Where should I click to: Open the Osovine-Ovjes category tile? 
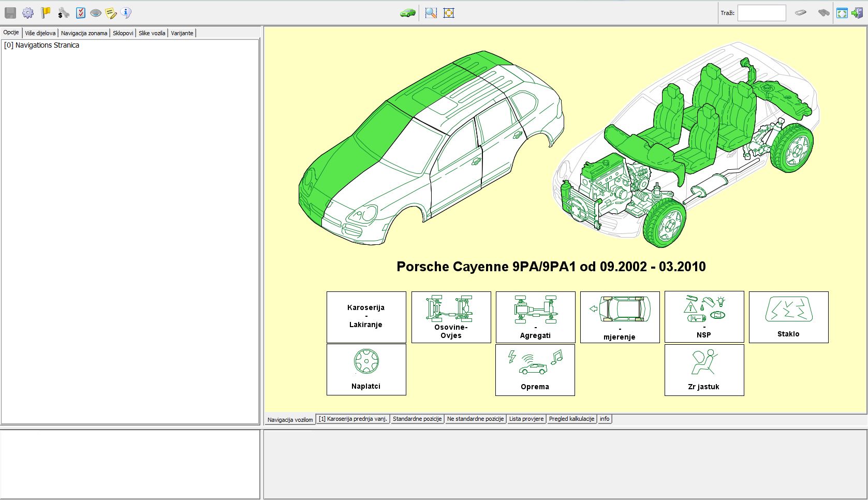coord(451,317)
